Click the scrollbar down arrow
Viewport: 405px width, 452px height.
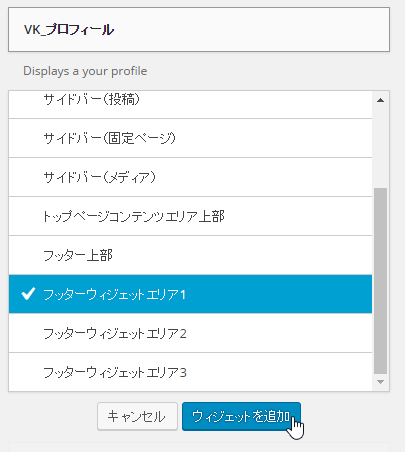click(x=380, y=382)
